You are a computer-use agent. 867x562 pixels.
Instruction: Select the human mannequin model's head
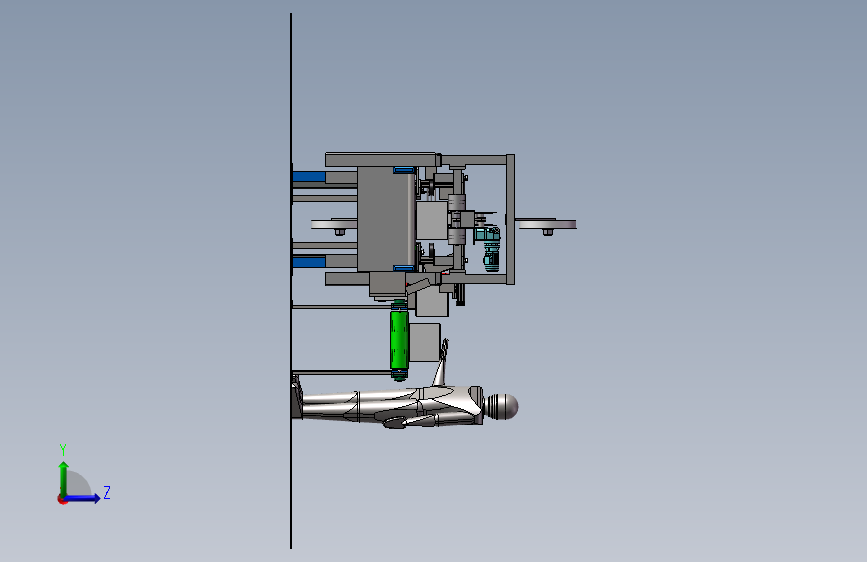(x=503, y=407)
